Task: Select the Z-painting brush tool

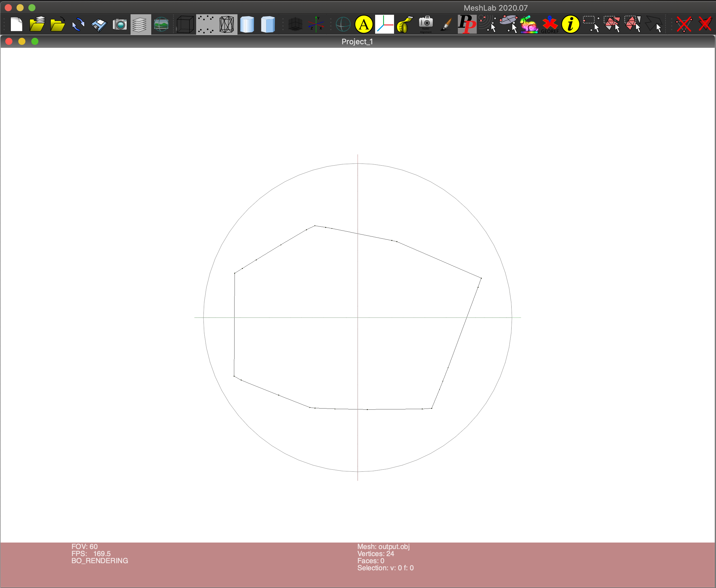Action: (x=446, y=24)
